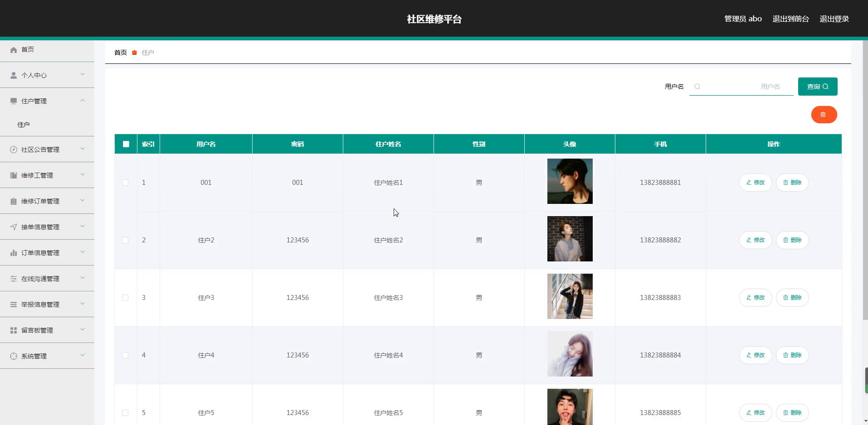Viewport: 868px width, 425px height.
Task: Click 删除 for row 001
Action: tap(792, 183)
